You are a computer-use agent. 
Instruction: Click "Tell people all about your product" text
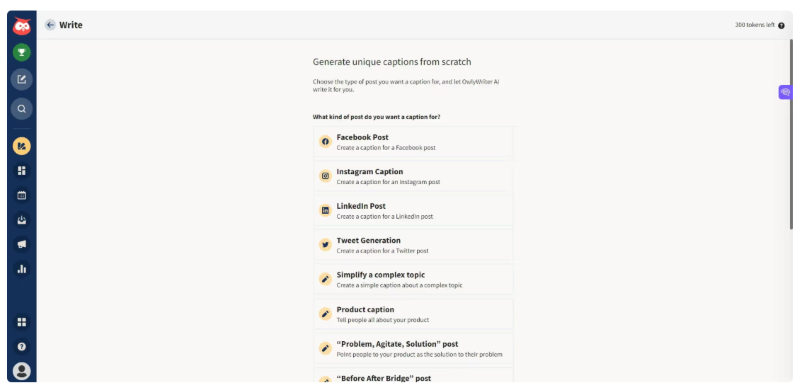tap(383, 320)
